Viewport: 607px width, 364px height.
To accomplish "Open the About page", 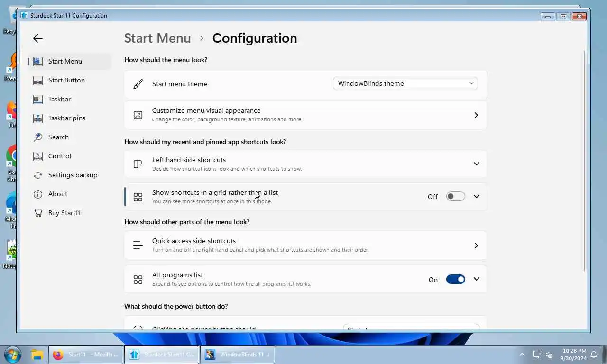I will 70,194.
